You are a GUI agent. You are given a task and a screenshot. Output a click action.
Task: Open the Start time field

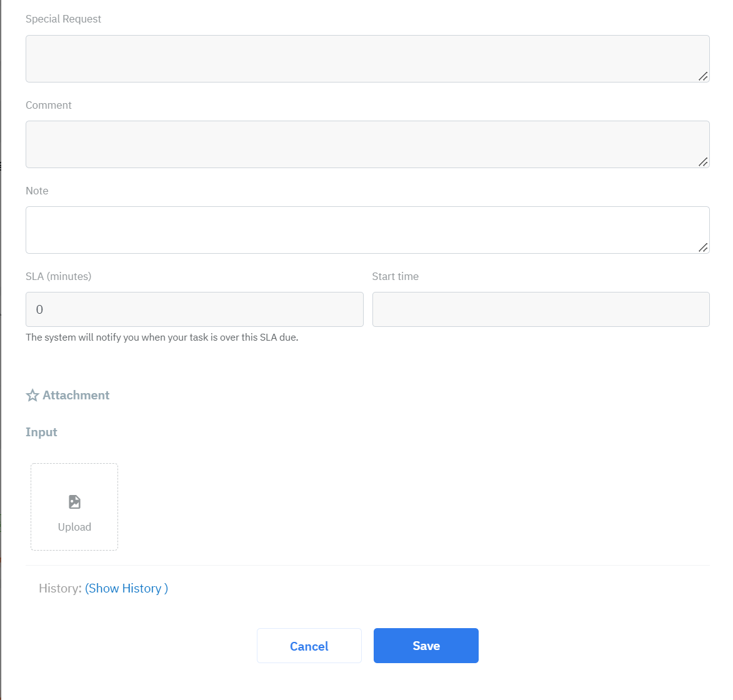(541, 309)
